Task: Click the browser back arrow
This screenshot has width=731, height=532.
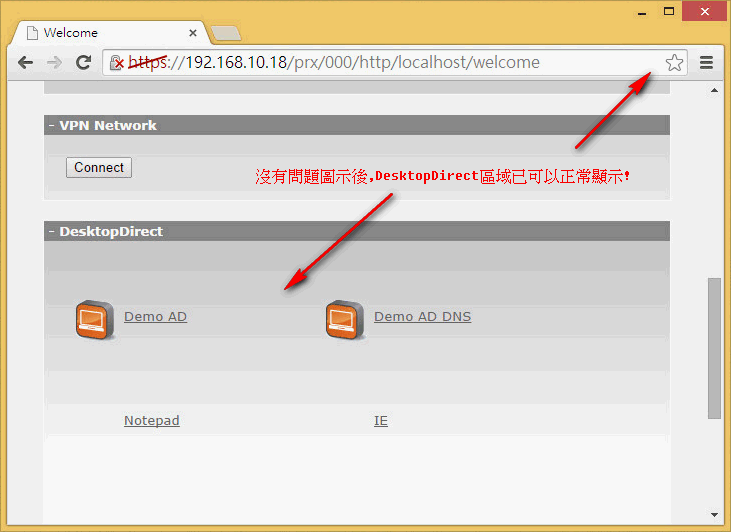Action: pyautogui.click(x=25, y=62)
